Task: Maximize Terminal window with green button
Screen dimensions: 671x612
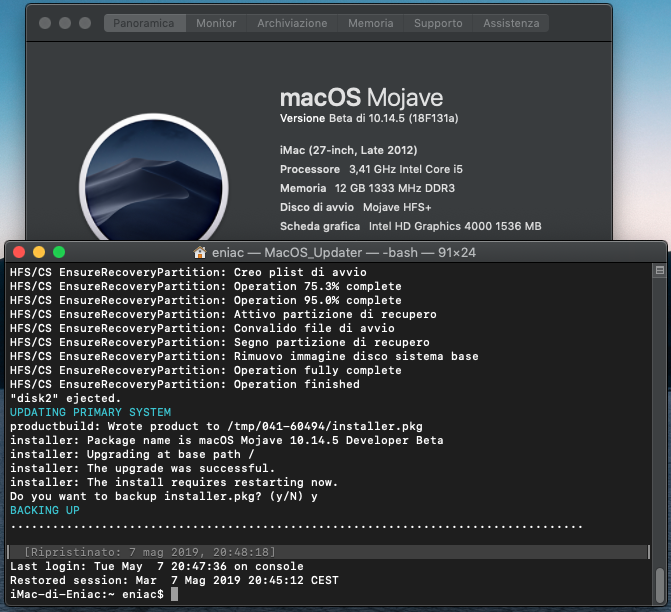Action: tap(59, 252)
